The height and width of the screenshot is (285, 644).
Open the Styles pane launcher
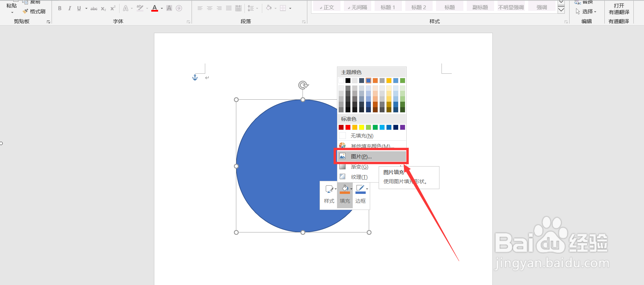point(566,22)
